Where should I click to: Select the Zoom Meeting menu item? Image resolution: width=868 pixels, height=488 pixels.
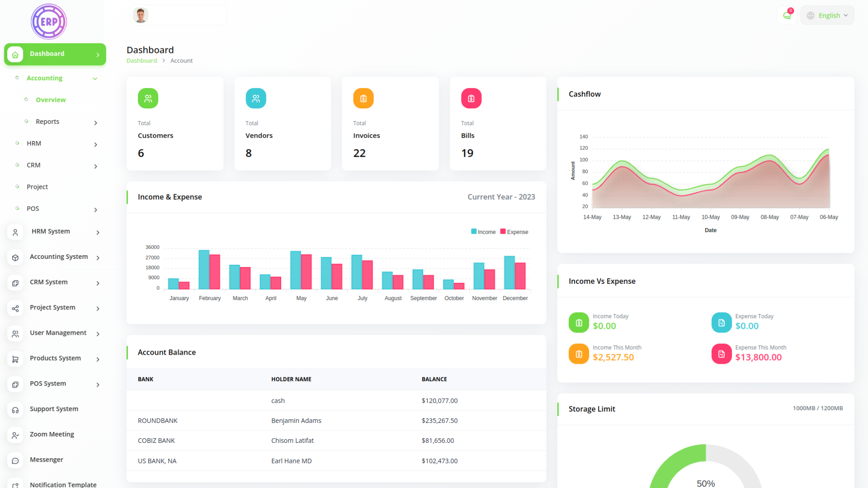click(x=52, y=434)
